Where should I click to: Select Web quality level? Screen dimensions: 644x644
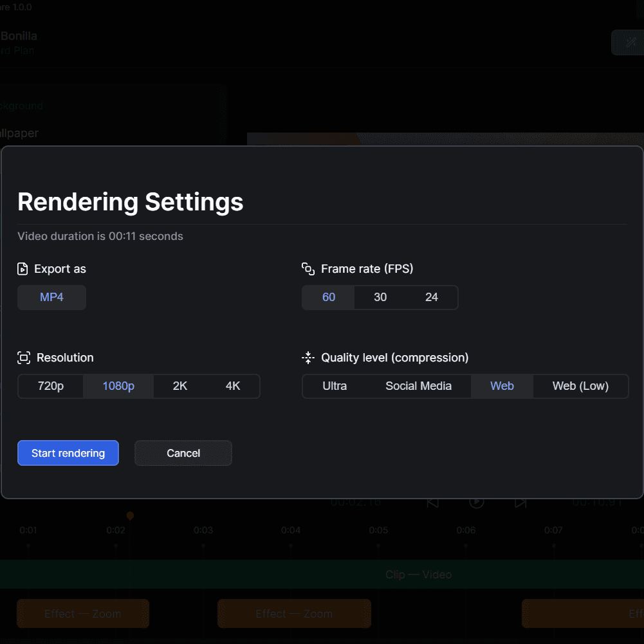point(502,386)
